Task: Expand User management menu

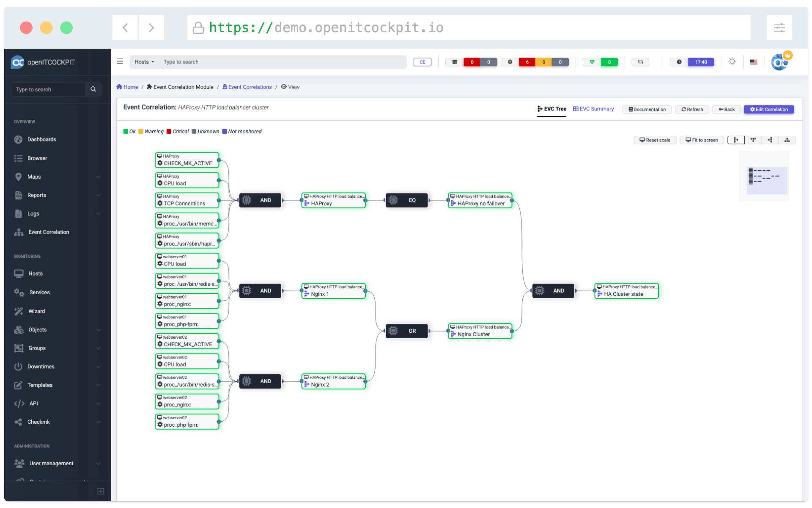Action: pyautogui.click(x=58, y=464)
